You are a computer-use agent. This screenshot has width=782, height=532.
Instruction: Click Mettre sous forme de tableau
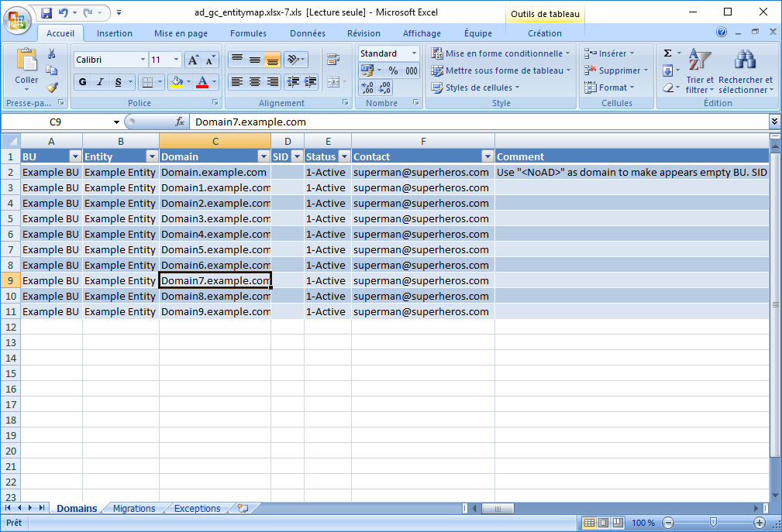tap(501, 70)
